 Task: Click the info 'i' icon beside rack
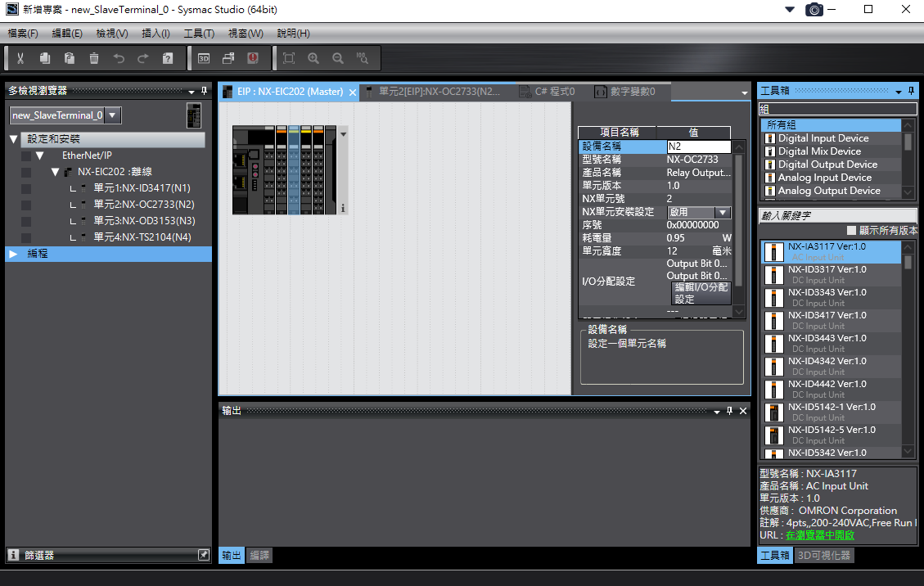pyautogui.click(x=343, y=208)
